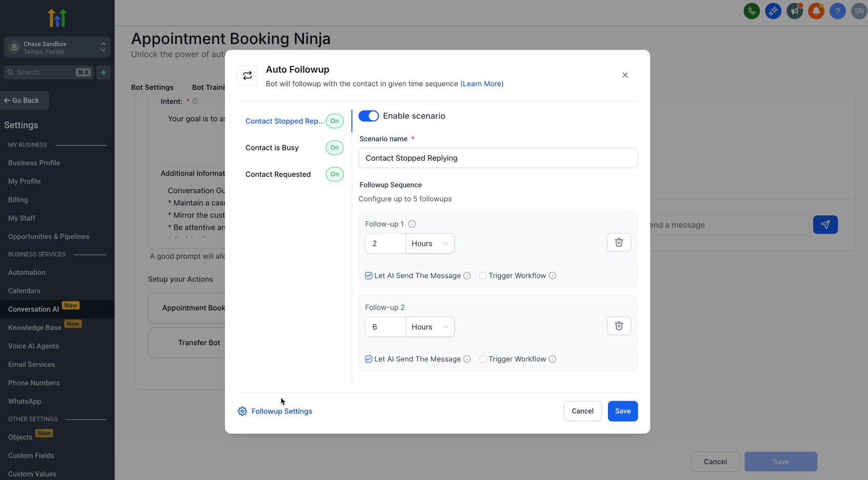Click Follow-up 2 number field
The height and width of the screenshot is (480, 868).
[x=385, y=327]
